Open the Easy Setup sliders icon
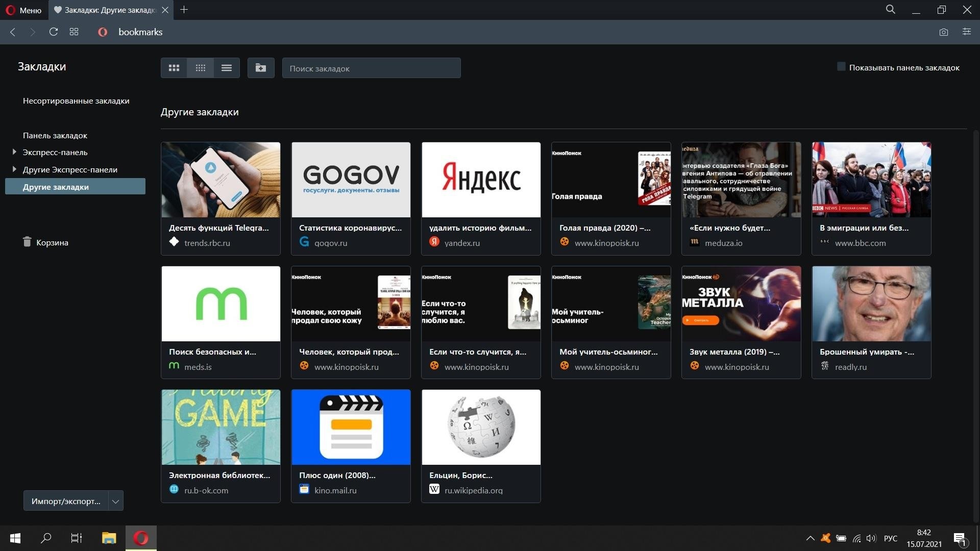The image size is (980, 551). 966,32
